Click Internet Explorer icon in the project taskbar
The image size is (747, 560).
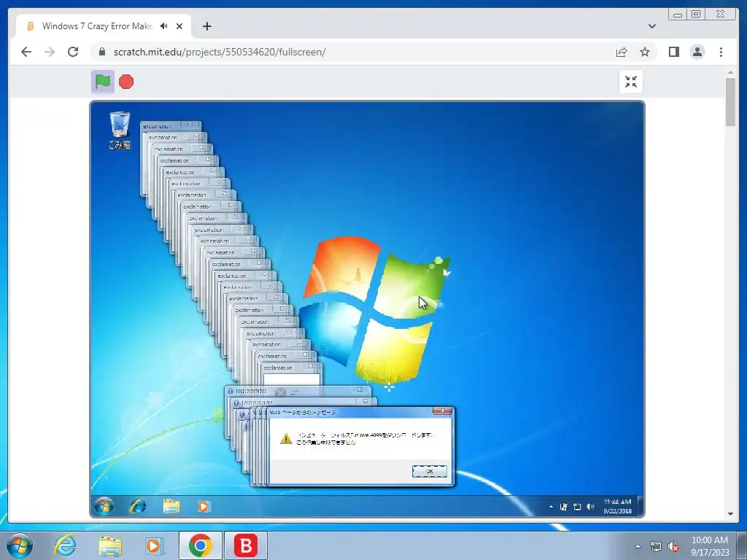[x=138, y=506]
